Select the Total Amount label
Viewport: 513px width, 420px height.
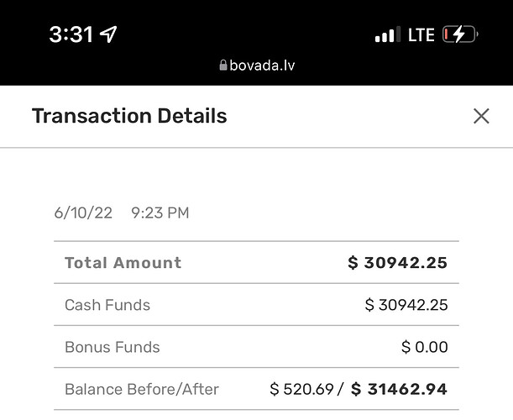(123, 263)
